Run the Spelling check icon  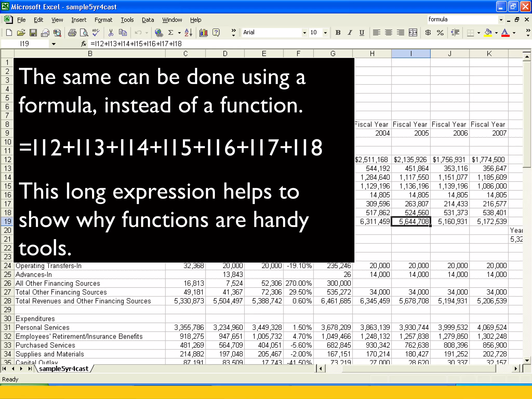click(x=96, y=32)
